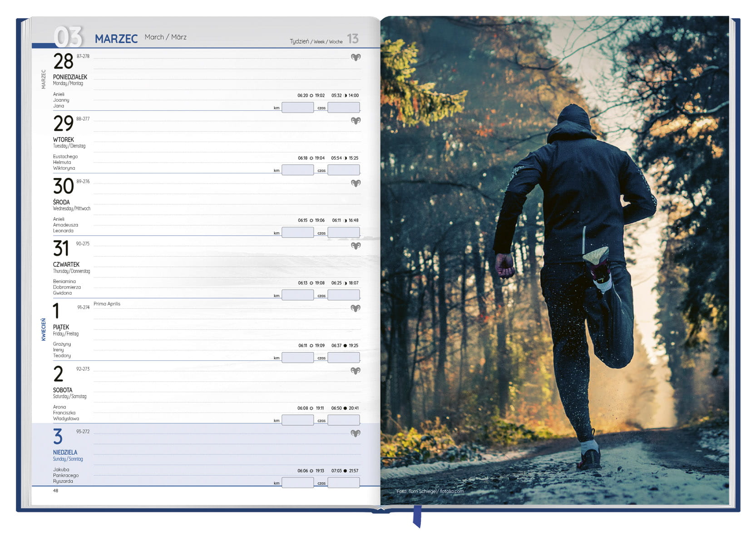
Task: Click the name Beniamina on Thursday
Action: coord(64,281)
